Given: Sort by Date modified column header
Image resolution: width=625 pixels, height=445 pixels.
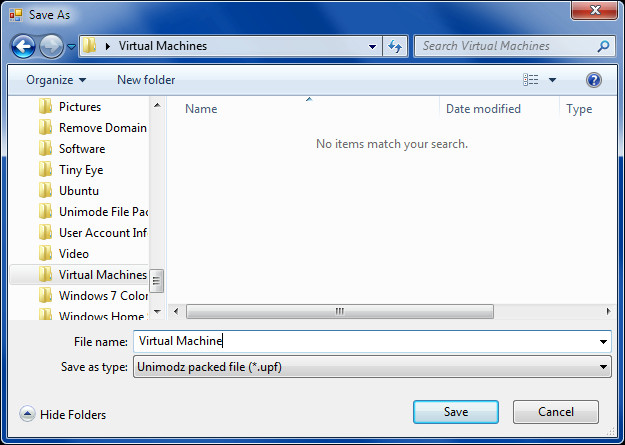Looking at the screenshot, I should point(483,109).
